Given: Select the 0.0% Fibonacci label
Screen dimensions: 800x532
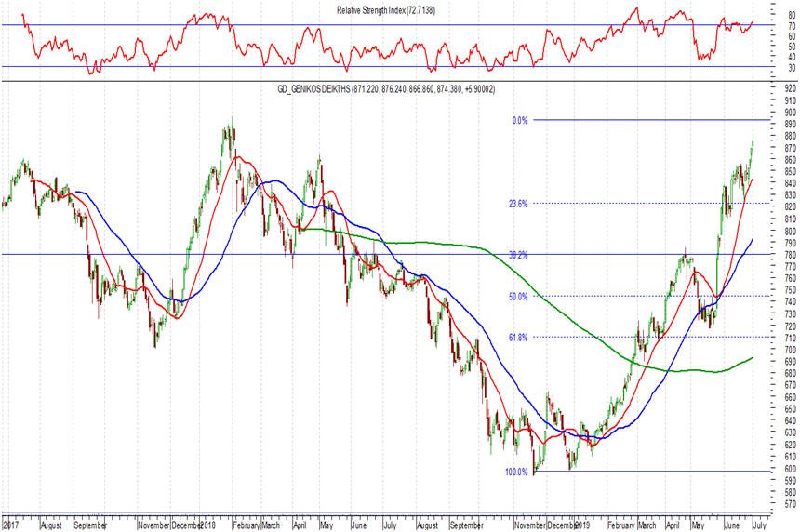Looking at the screenshot, I should point(520,121).
